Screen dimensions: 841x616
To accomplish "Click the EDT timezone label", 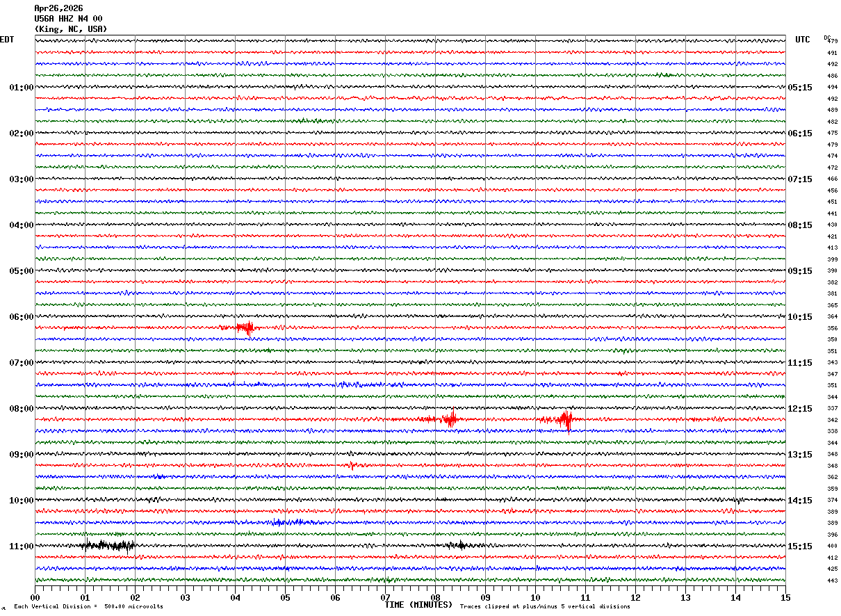I will 7,40.
